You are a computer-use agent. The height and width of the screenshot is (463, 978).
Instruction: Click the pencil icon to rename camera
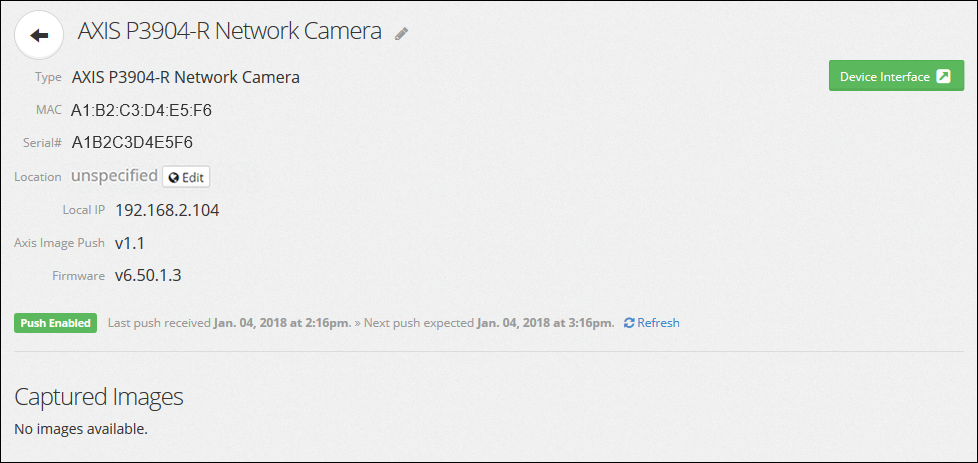pyautogui.click(x=401, y=34)
